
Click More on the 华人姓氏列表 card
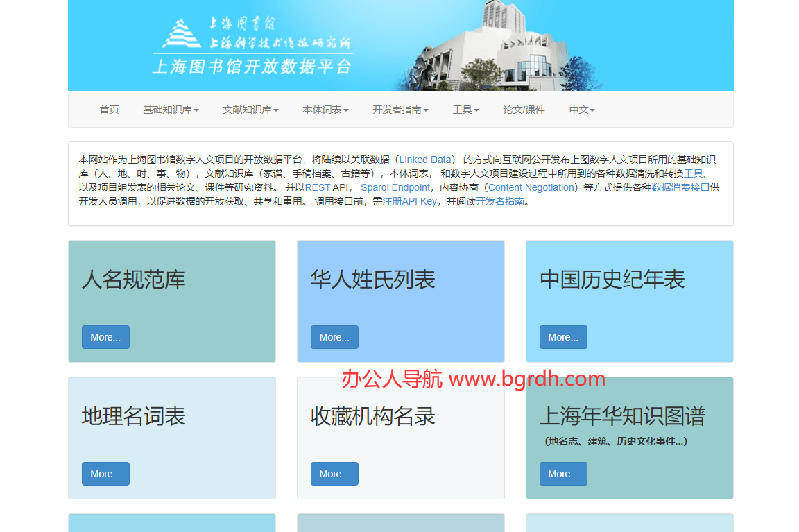334,336
